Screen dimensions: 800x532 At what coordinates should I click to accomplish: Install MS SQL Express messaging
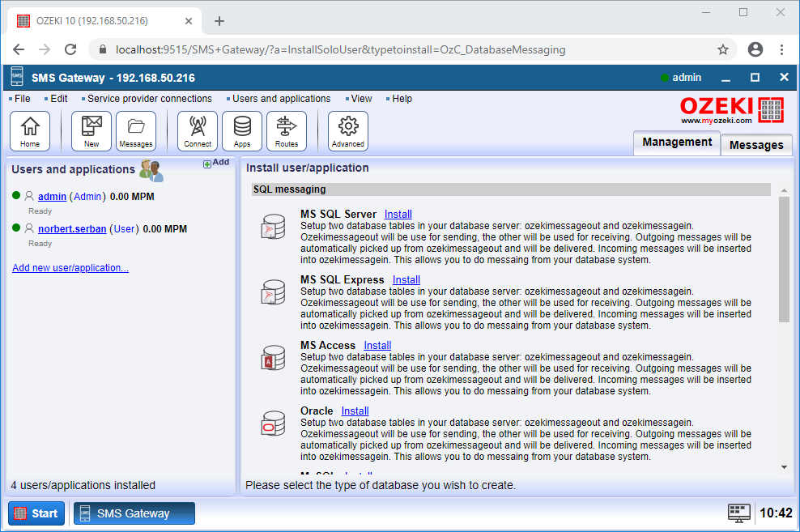click(x=406, y=279)
